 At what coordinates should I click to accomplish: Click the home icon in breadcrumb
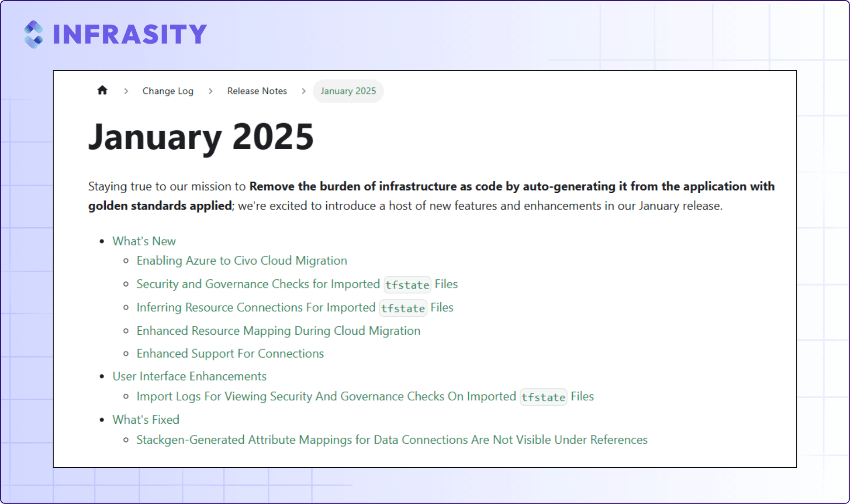pos(102,90)
